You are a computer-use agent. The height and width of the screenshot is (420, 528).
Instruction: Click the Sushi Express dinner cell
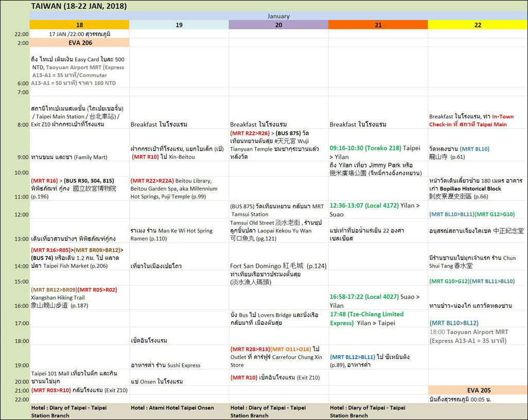click(x=179, y=365)
